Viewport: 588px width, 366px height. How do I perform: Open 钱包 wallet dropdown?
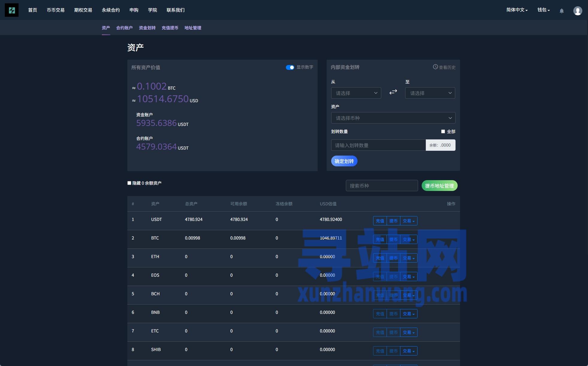[544, 10]
